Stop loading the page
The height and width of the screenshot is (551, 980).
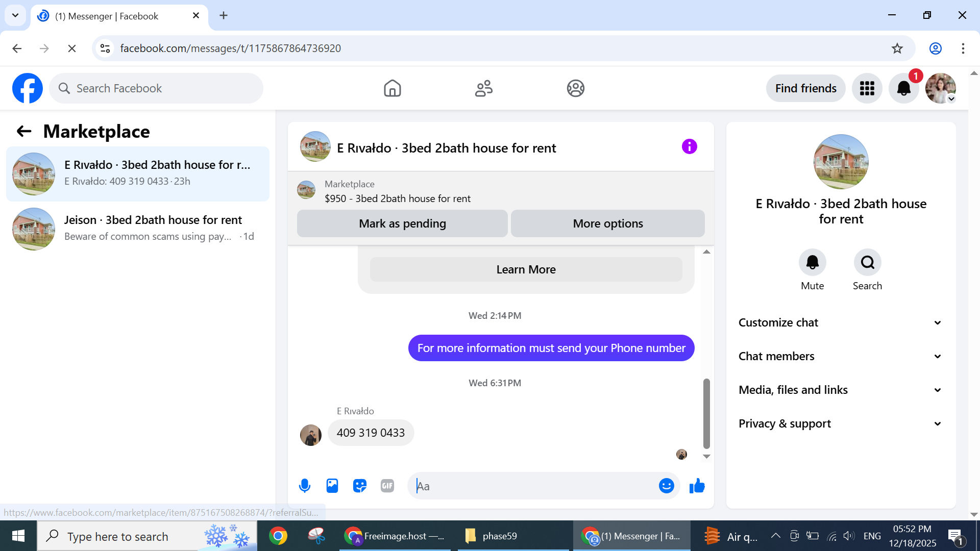pos(72,48)
